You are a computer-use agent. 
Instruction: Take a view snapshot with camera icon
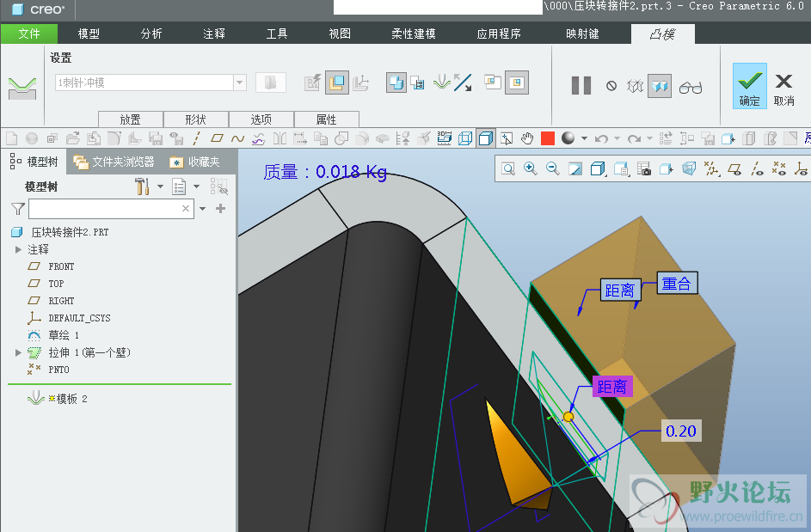click(643, 168)
